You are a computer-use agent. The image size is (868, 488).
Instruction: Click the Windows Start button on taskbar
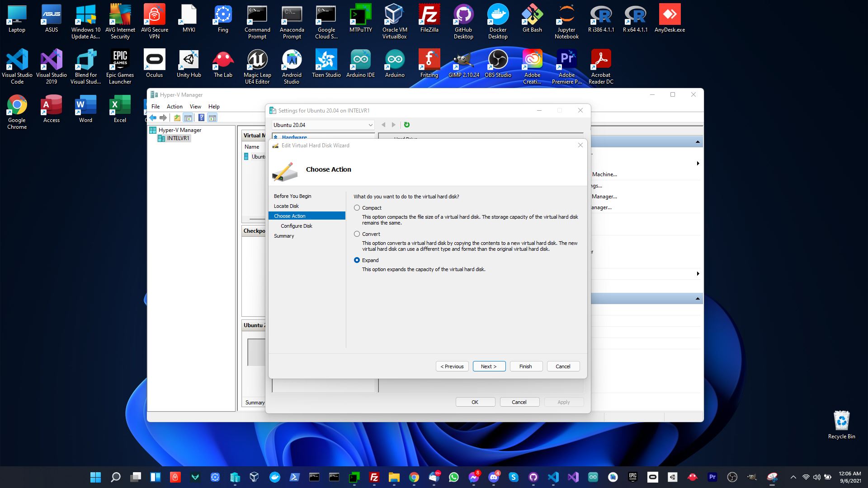(95, 477)
